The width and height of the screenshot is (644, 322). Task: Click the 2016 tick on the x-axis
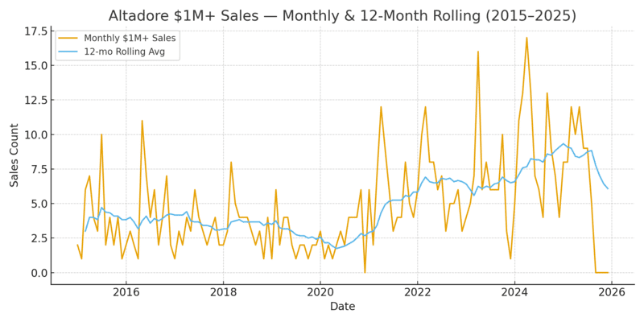click(126, 291)
